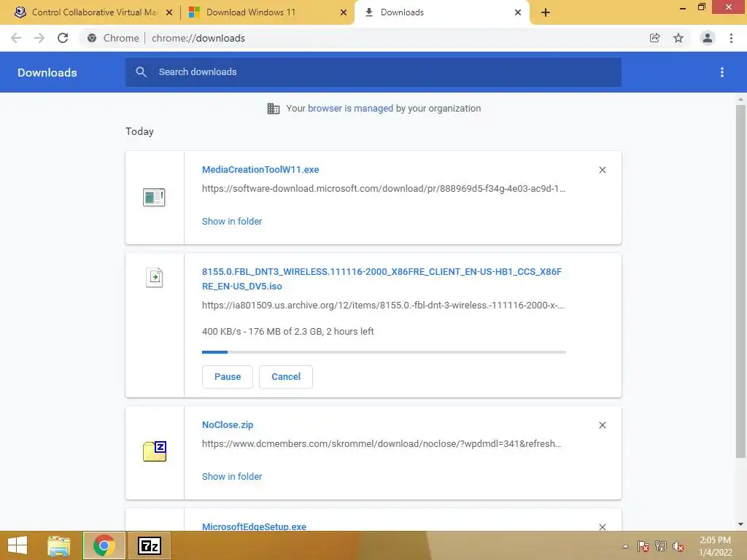Screen dimensions: 747x560
Task: Open the 8155.0.FBL_DNT3_WIRELESS iso file link
Action: (382, 279)
